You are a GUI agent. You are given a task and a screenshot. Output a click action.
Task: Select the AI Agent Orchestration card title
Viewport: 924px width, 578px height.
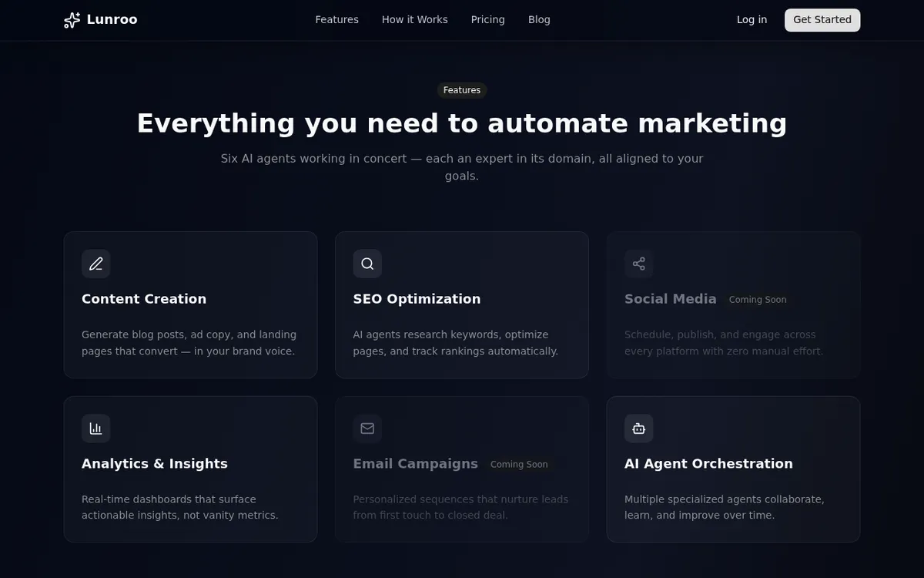(708, 464)
